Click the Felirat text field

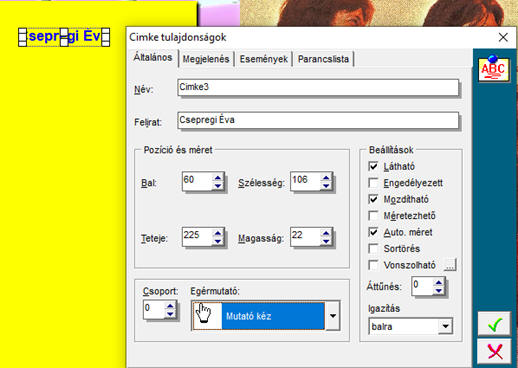click(x=318, y=120)
